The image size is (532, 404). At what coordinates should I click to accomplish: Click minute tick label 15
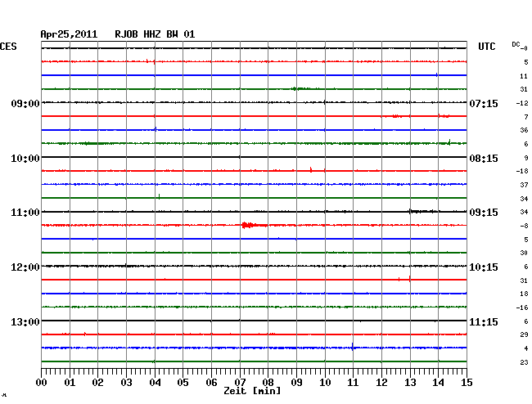coord(467,383)
